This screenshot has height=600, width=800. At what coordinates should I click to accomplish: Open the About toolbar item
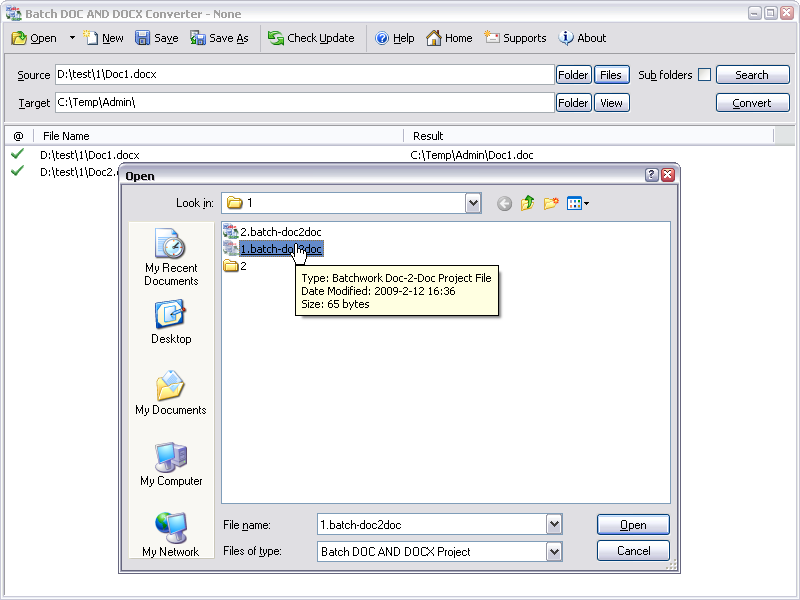pos(582,38)
